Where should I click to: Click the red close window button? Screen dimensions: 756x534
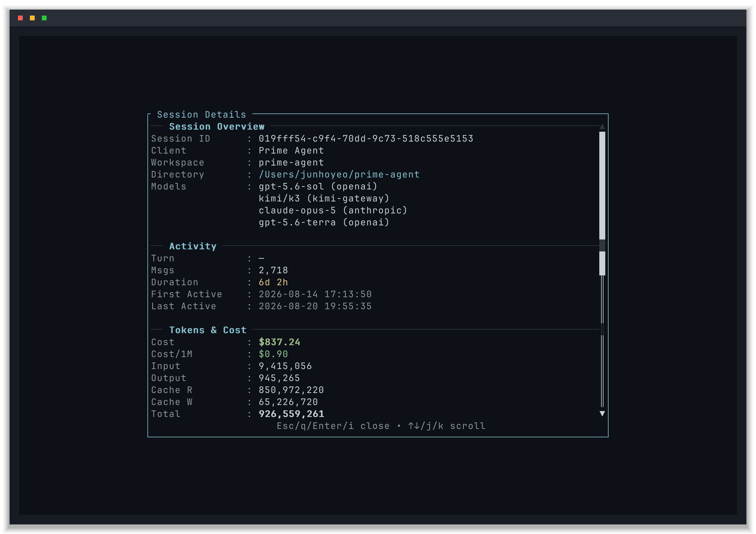(20, 18)
